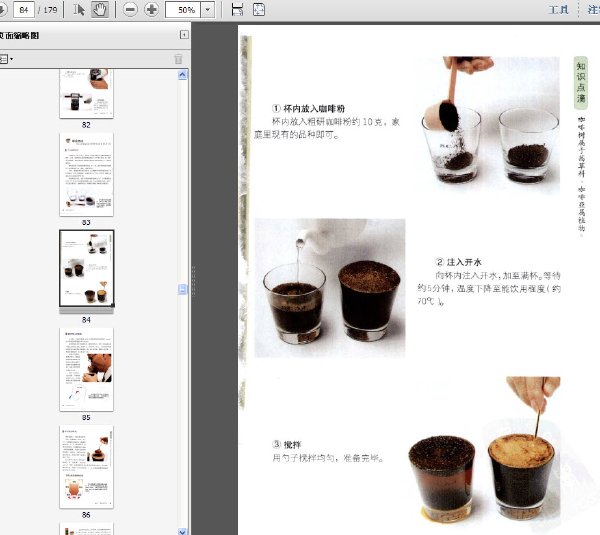Click the 页面缩略图 panel title

click(x=19, y=35)
